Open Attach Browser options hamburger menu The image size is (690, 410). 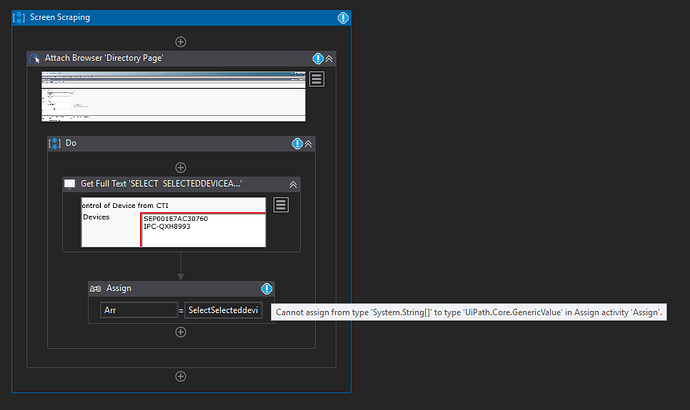[x=316, y=79]
